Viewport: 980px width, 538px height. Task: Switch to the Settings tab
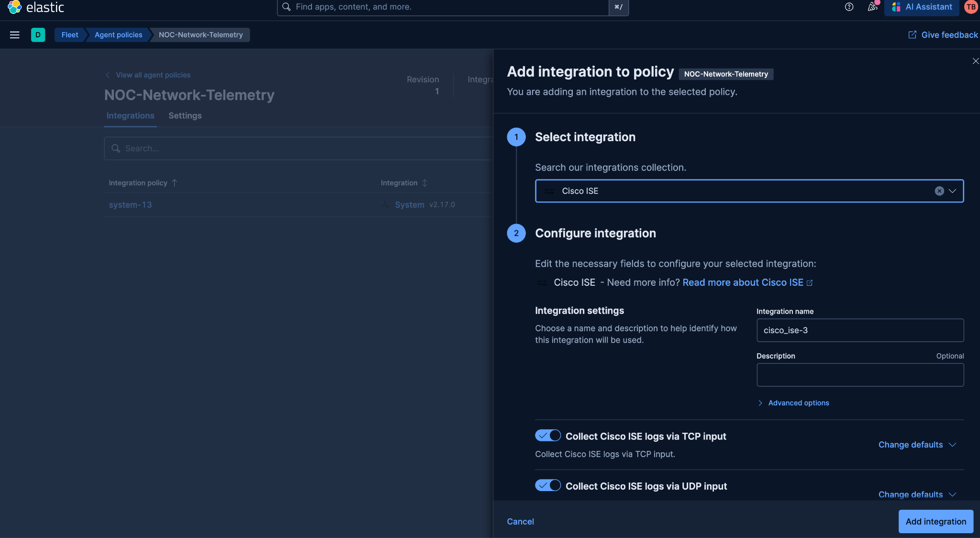coord(185,116)
